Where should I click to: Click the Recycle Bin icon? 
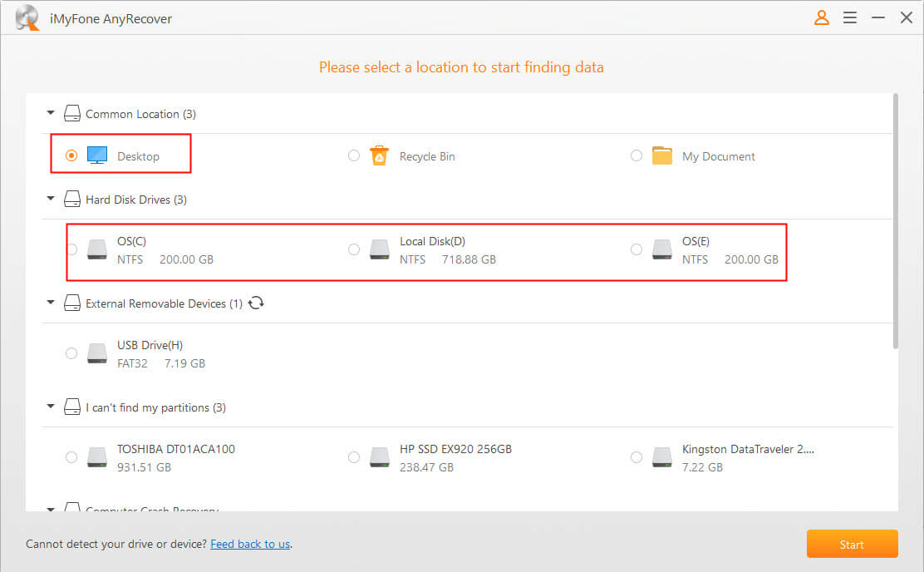(379, 155)
